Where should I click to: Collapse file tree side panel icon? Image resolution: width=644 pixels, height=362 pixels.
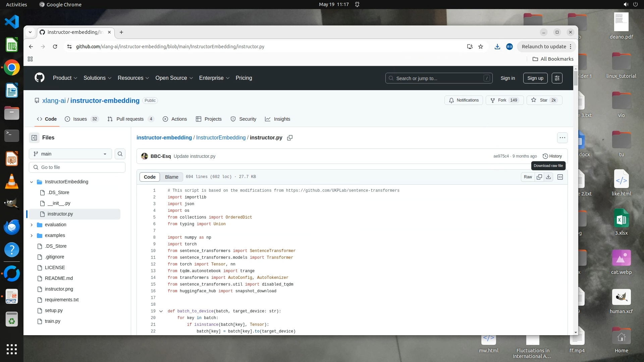(x=34, y=138)
